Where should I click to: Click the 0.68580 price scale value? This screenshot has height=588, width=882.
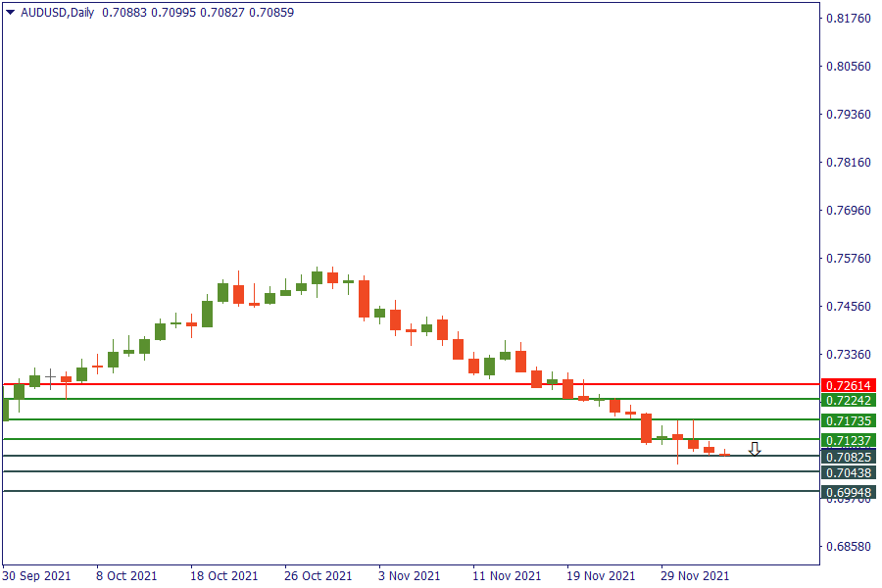pos(849,547)
